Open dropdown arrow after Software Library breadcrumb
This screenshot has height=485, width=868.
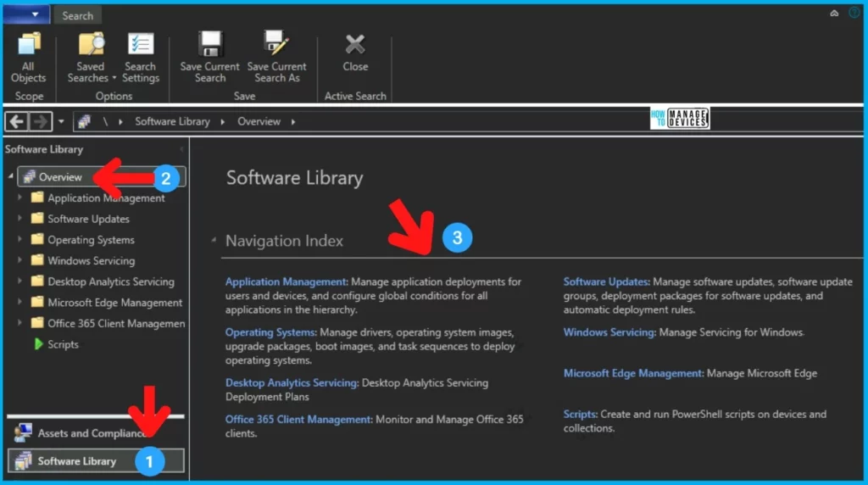223,122
